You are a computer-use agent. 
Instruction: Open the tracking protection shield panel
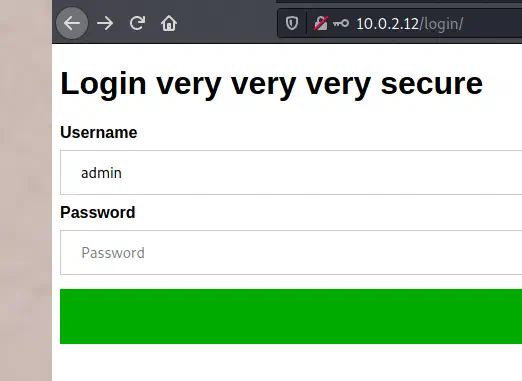[292, 23]
